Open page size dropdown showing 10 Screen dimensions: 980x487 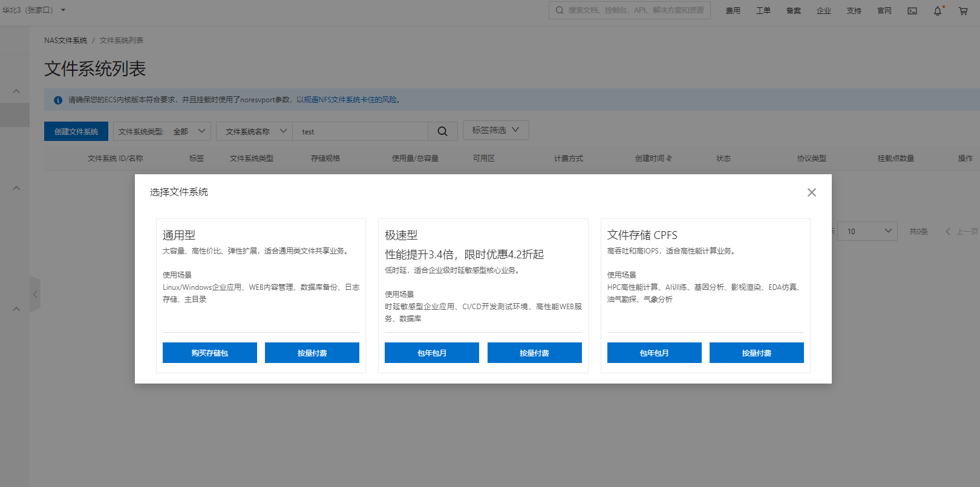[x=867, y=231]
